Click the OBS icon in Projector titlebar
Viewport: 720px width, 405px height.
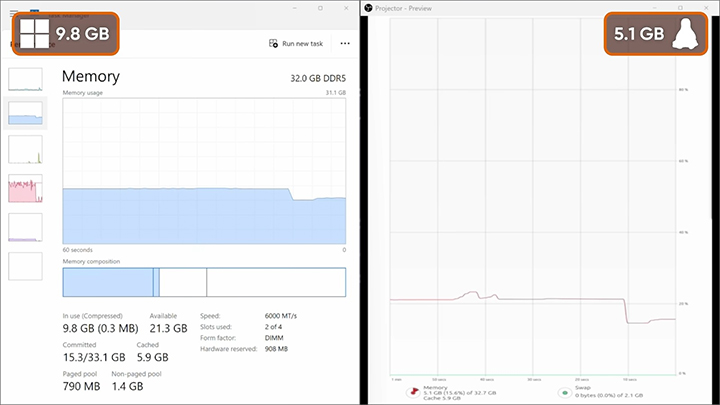coord(368,8)
